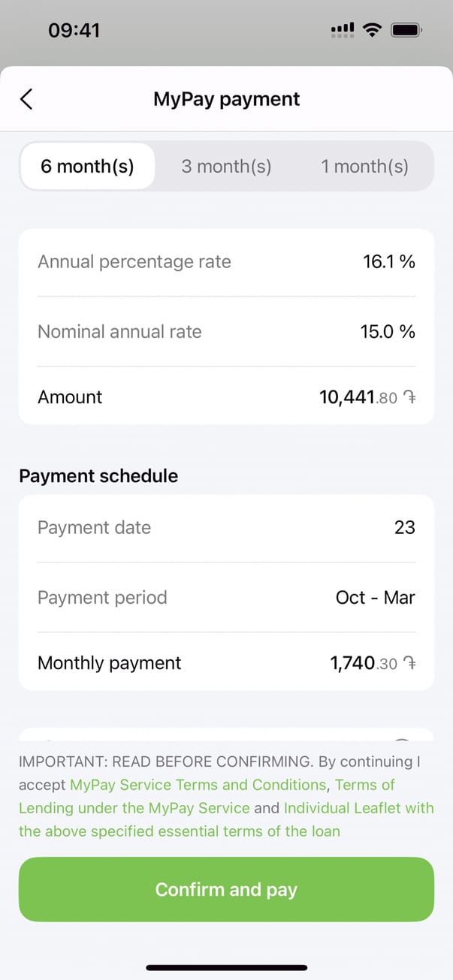Open the Individual Leaflet link
The image size is (453, 980).
(358, 808)
